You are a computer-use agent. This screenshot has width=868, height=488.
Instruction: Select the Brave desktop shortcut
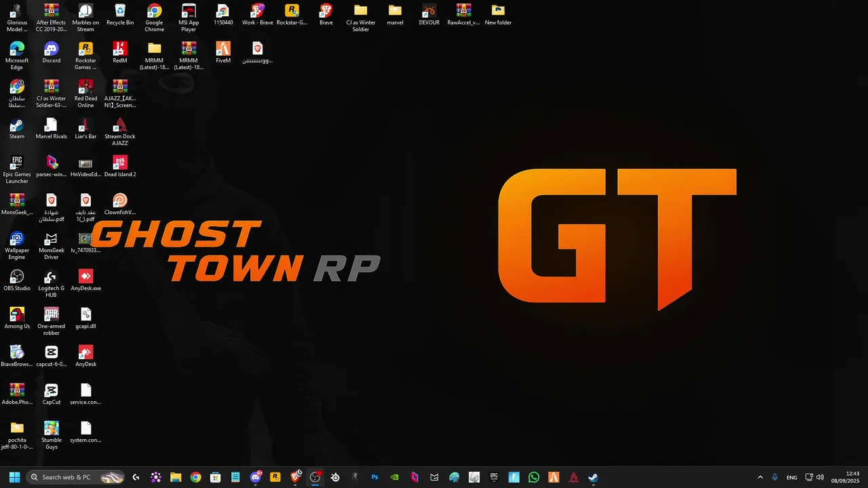point(326,15)
